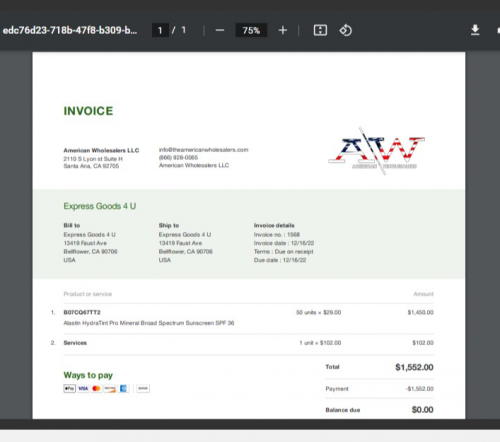Viewport: 500px width, 442px height.
Task: Click the Services line item
Action: click(75, 343)
